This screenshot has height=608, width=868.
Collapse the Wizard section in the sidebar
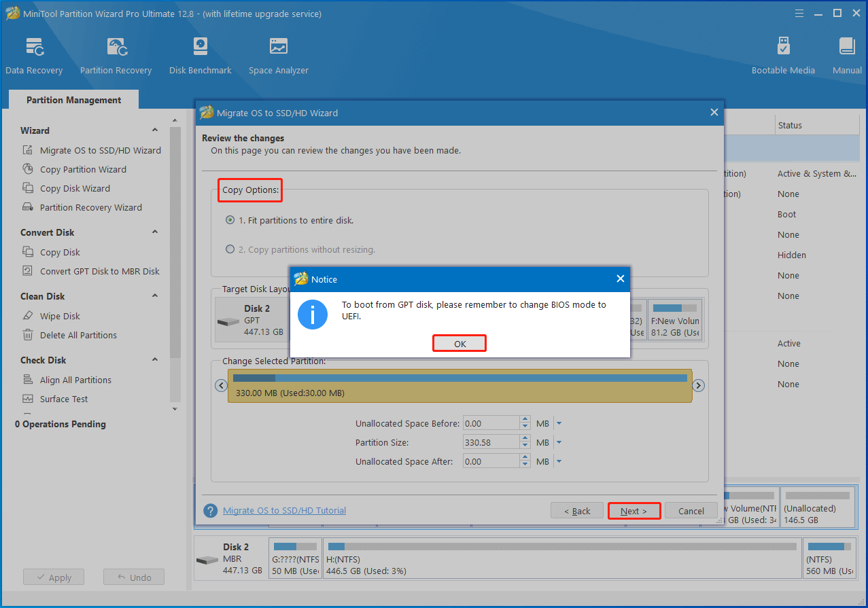click(154, 130)
